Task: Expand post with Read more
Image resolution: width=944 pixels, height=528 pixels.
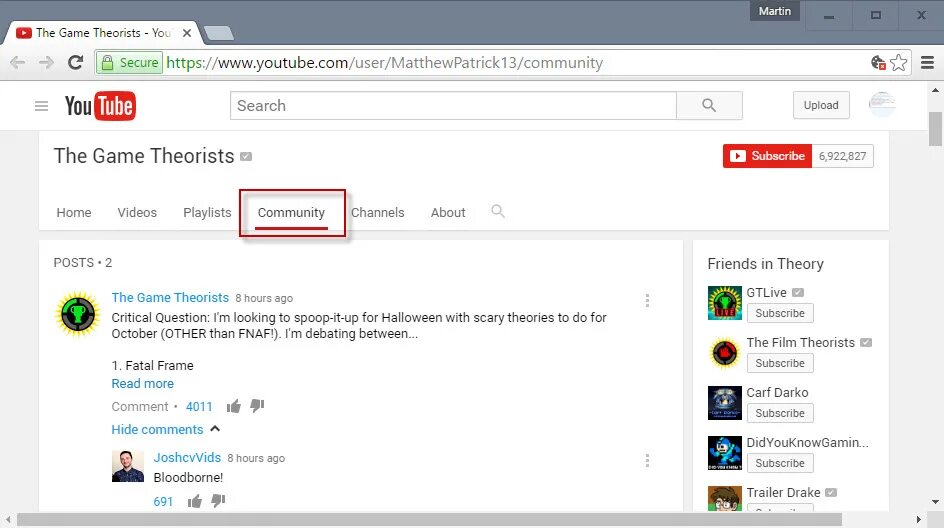Action: coord(143,384)
